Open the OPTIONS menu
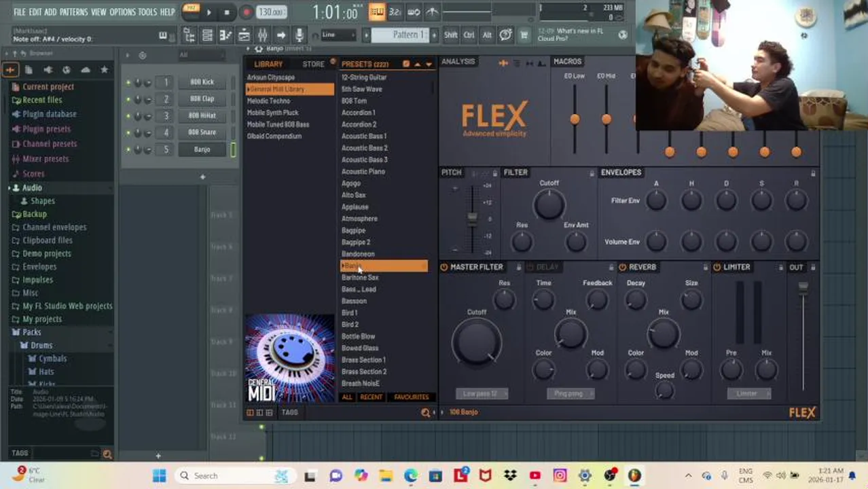 pyautogui.click(x=123, y=12)
